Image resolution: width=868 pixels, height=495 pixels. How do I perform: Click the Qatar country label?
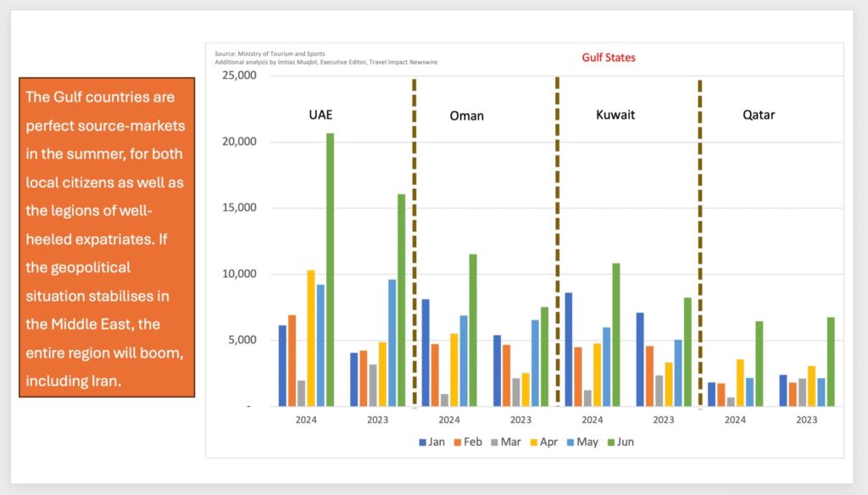(759, 115)
